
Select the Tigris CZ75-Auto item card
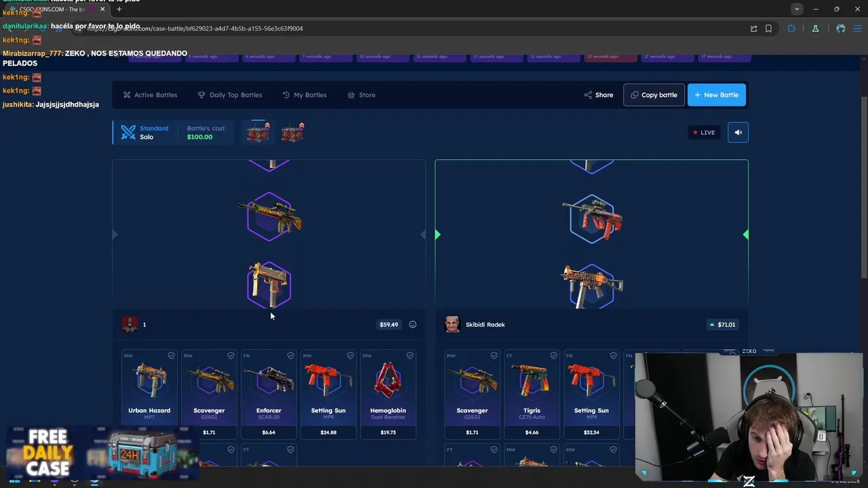coord(532,394)
